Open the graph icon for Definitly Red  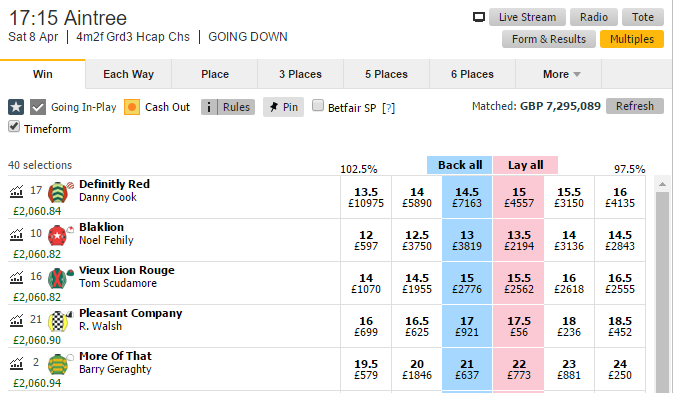pos(16,191)
